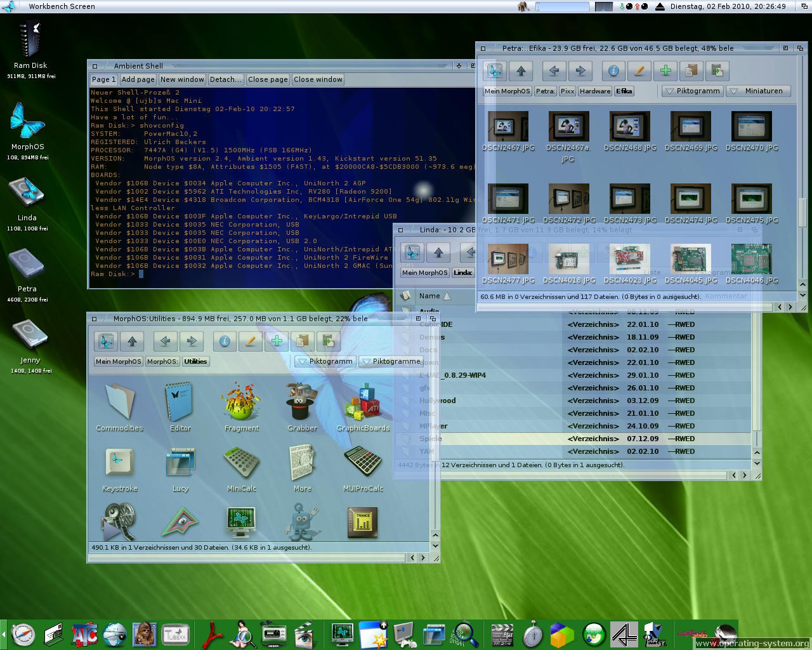The image size is (812, 650).
Task: Click the butterfly home icon in Petra window
Action: [495, 71]
